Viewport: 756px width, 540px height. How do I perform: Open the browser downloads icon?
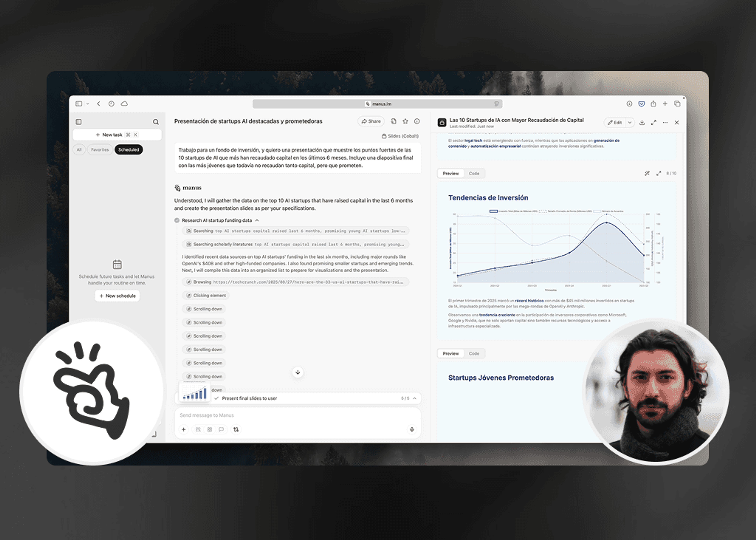click(629, 104)
